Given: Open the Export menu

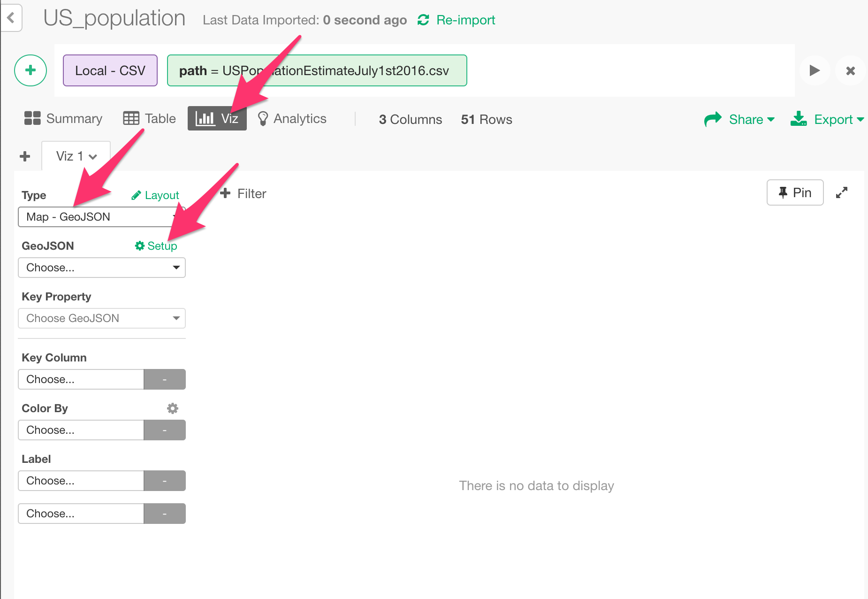Looking at the screenshot, I should [x=827, y=119].
